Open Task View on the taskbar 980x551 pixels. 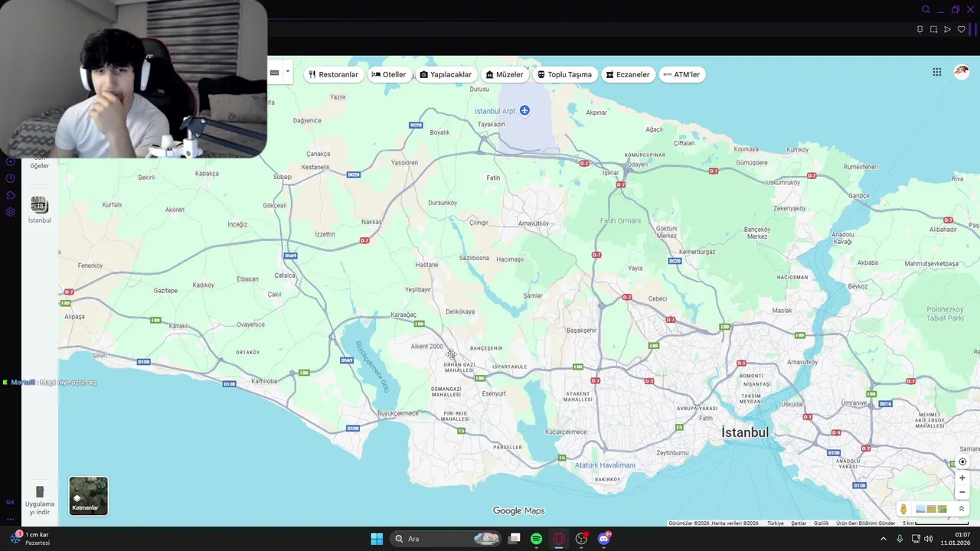tap(514, 539)
